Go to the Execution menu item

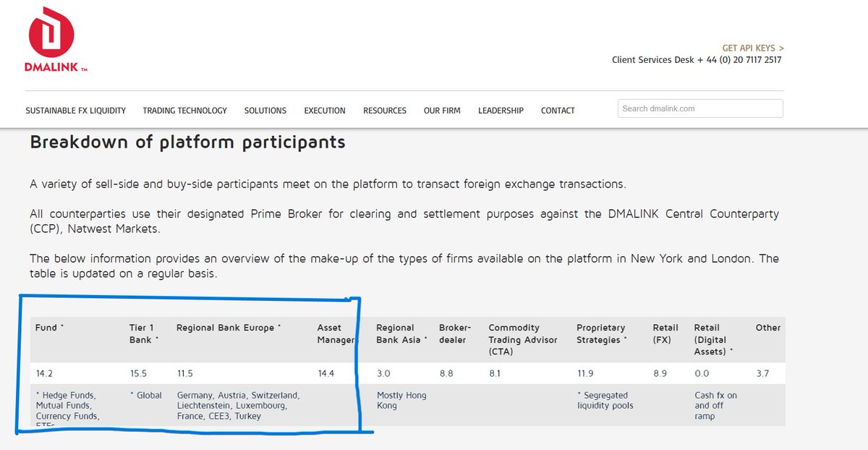point(325,111)
